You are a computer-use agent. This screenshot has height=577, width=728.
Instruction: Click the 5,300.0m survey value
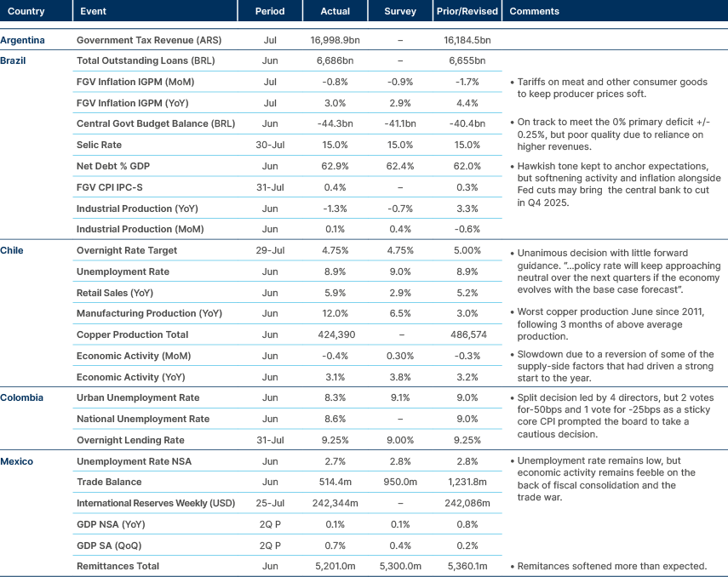[400, 566]
